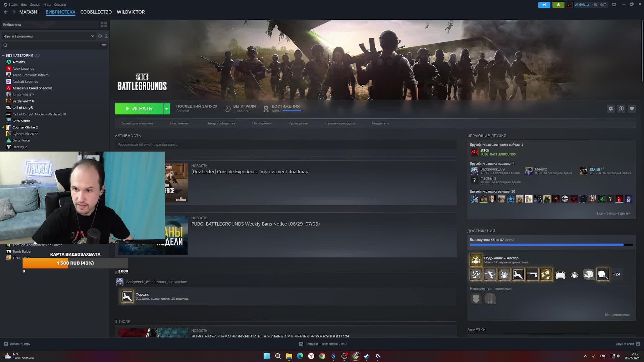Go back with the navigation arrow
644x362 pixels.
pos(6,12)
